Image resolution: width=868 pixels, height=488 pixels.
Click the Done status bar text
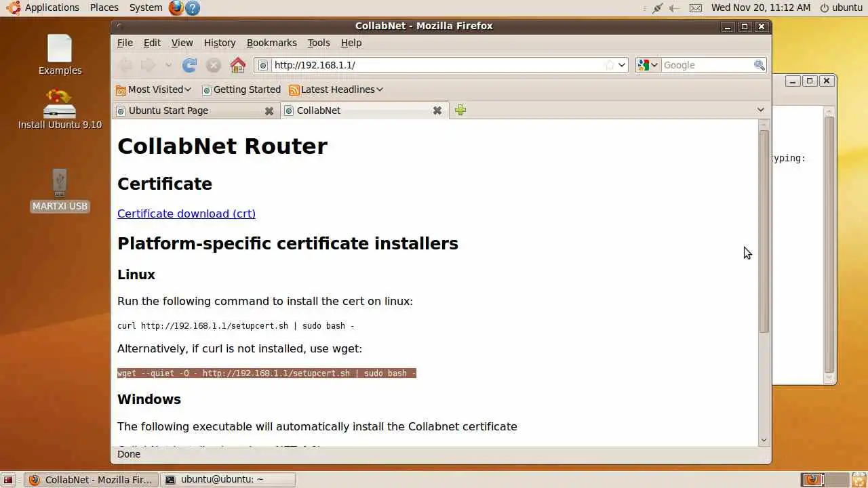click(x=129, y=454)
